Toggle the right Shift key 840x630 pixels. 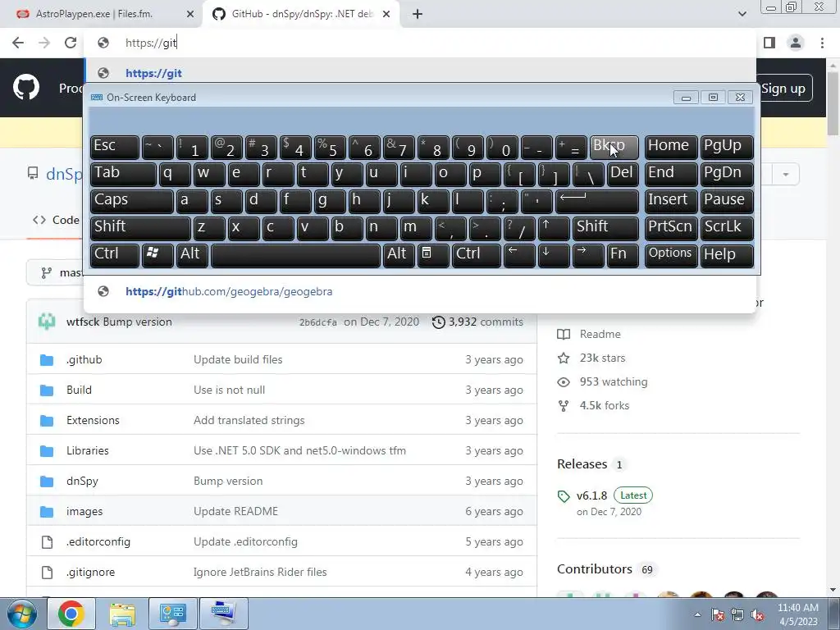[605, 228]
